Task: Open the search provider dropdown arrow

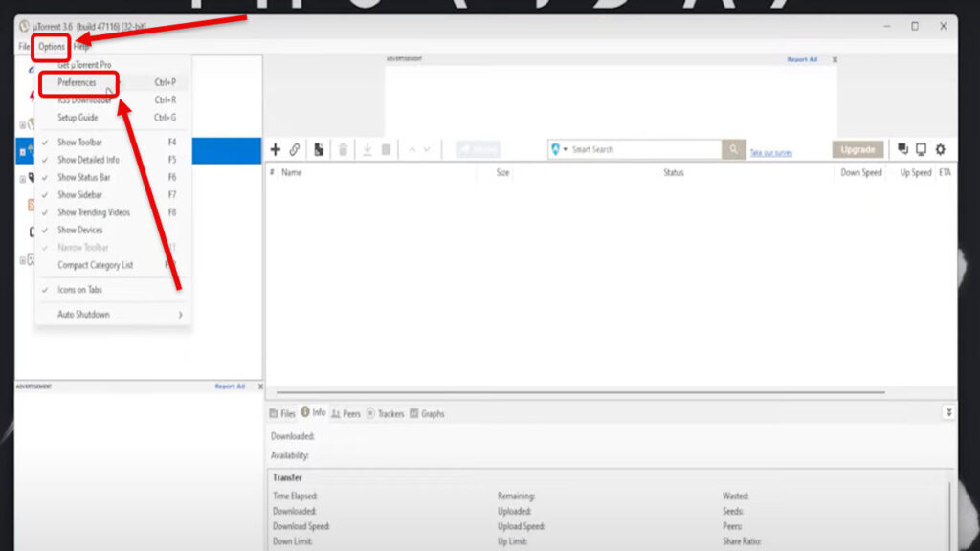Action: (565, 149)
